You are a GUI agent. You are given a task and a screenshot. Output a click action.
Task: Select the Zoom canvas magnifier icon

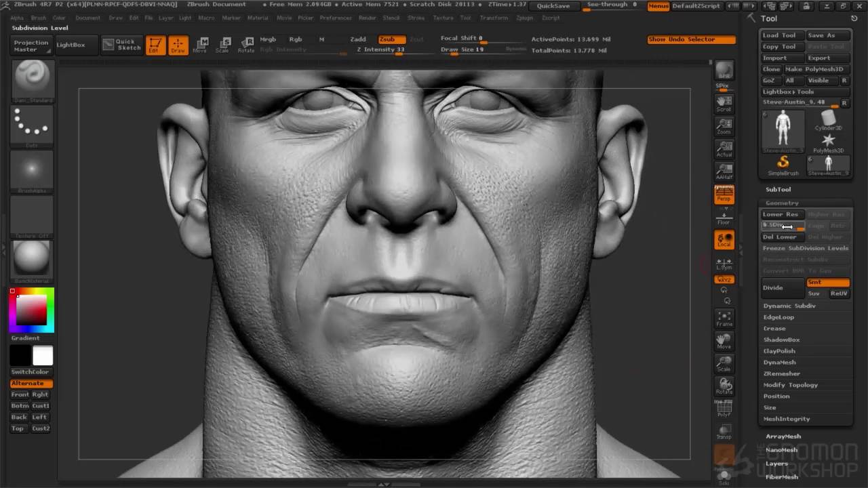coord(724,125)
